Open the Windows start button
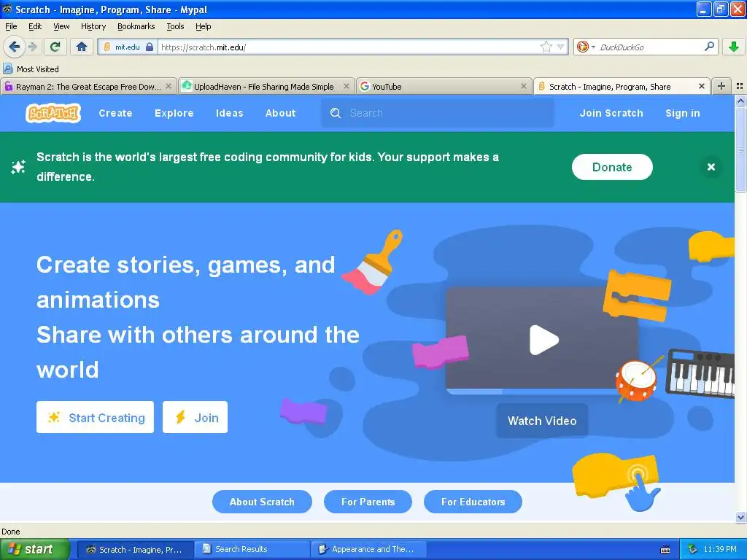This screenshot has width=747, height=560. click(35, 549)
